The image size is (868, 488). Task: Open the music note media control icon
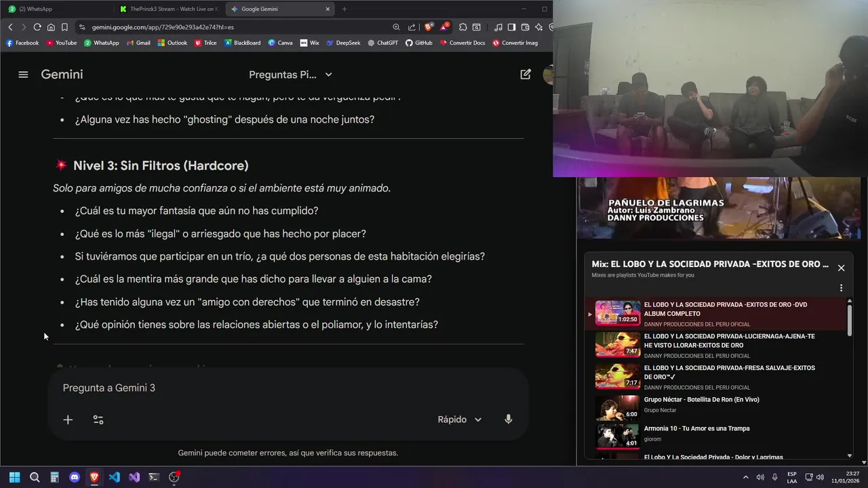pyautogui.click(x=498, y=27)
